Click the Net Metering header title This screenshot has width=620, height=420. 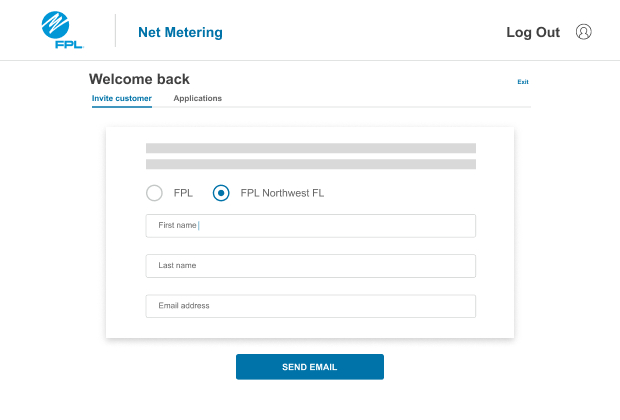point(180,32)
